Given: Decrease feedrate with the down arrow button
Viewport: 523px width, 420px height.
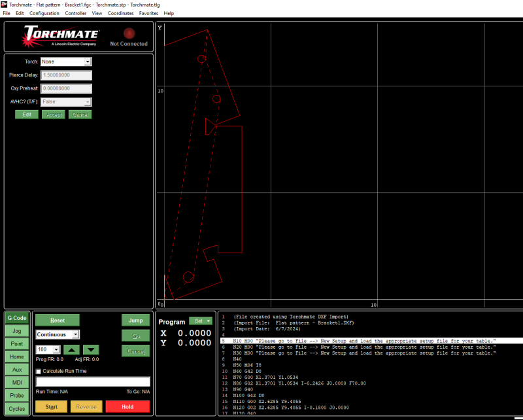Looking at the screenshot, I should 92,350.
